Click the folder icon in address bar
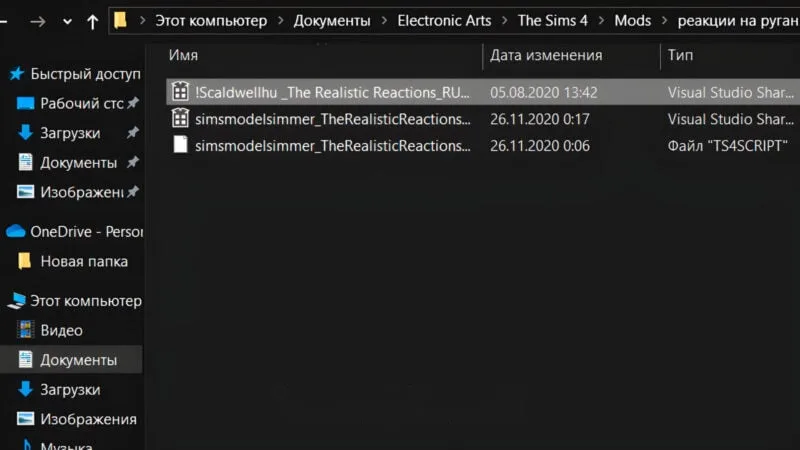This screenshot has height=450, width=800. pyautogui.click(x=120, y=20)
